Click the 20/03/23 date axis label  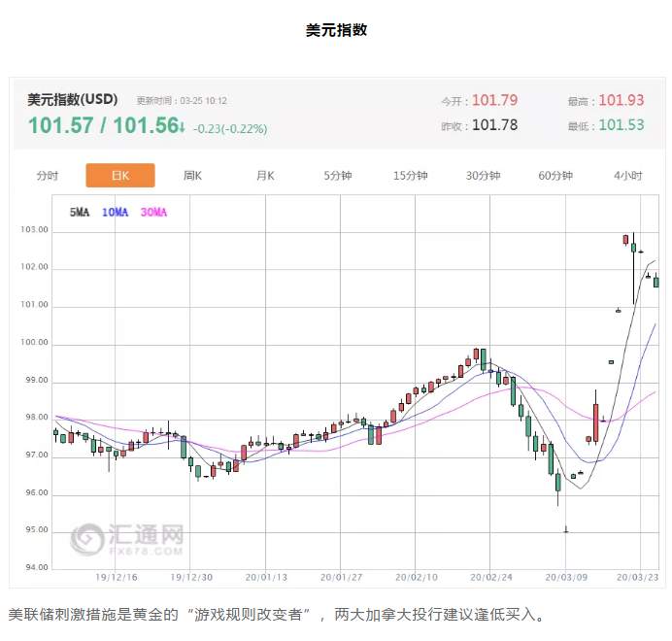pyautogui.click(x=637, y=578)
